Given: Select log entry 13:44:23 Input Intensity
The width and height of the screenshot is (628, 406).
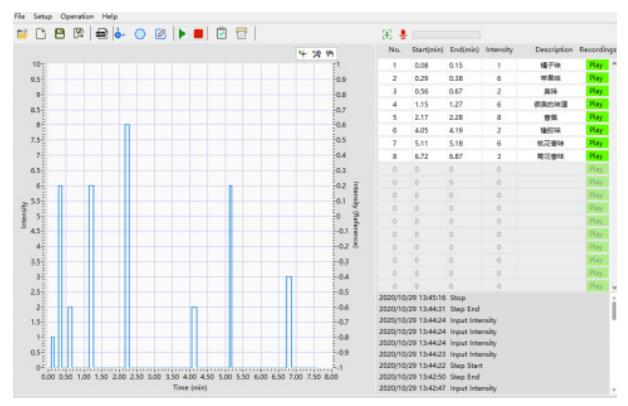Looking at the screenshot, I should pos(438,354).
